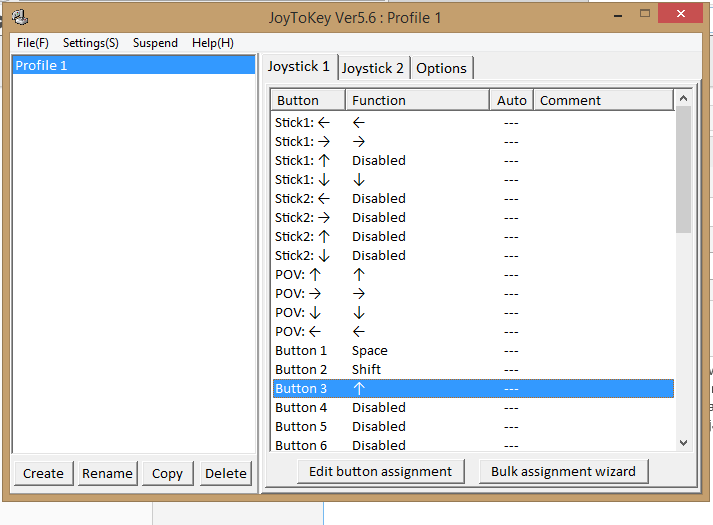Select the Stick2 right arrow row
Viewport: 713px width, 525px height.
click(x=473, y=218)
